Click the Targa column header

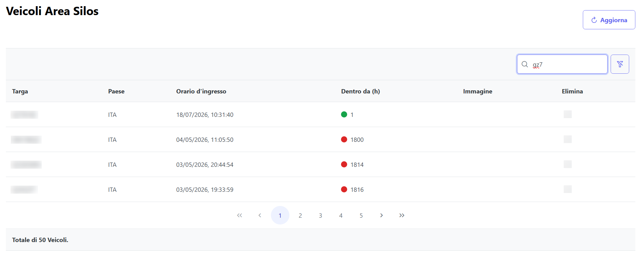pos(20,91)
